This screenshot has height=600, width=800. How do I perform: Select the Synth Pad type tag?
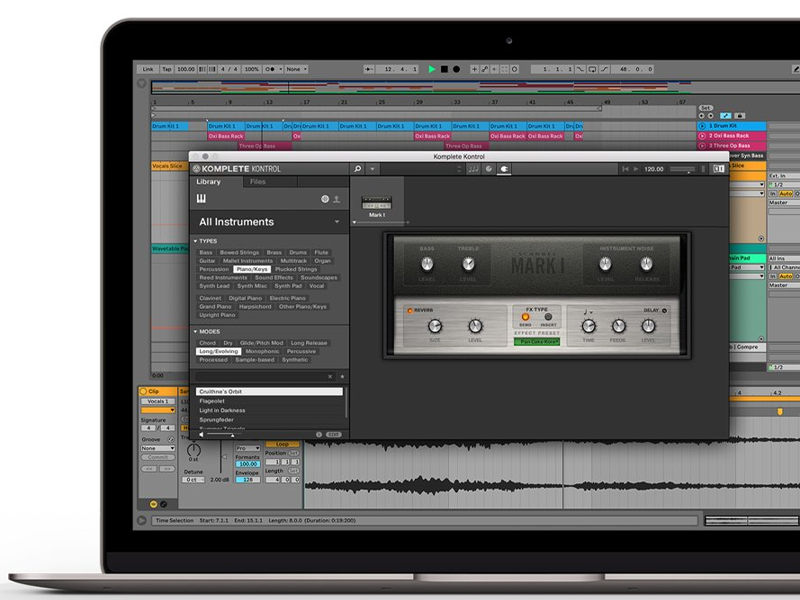[288, 286]
